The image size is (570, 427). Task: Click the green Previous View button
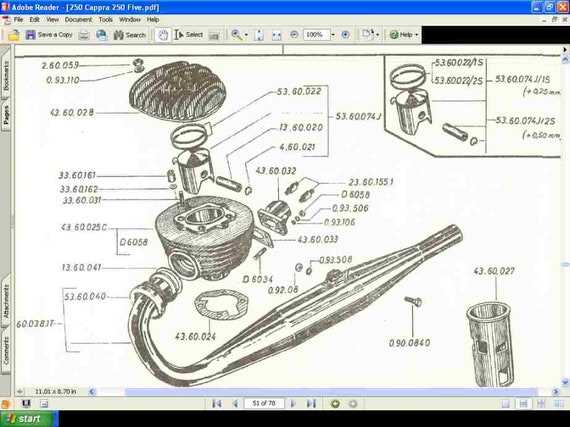pyautogui.click(x=335, y=403)
